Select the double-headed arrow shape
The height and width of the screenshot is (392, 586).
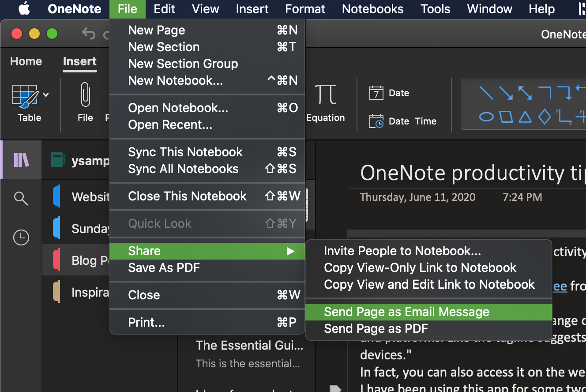click(525, 93)
